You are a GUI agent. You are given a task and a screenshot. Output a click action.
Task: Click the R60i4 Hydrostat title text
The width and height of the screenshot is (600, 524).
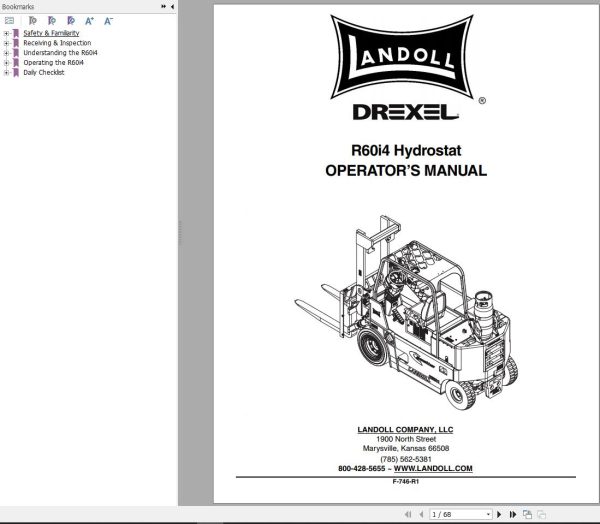[406, 150]
